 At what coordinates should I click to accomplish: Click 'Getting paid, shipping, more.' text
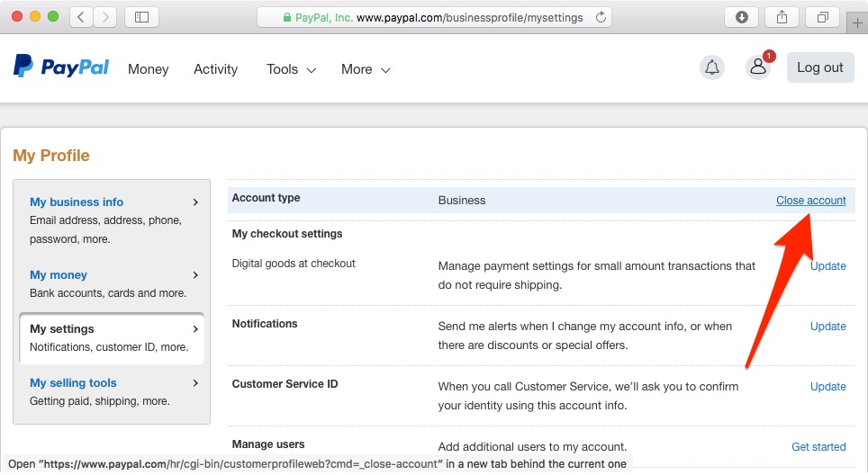click(100, 401)
